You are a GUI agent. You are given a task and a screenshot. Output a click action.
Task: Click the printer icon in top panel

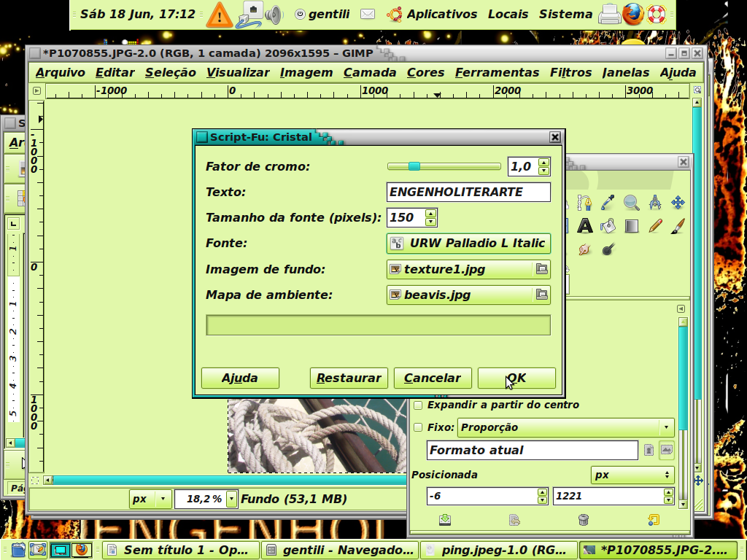point(609,15)
